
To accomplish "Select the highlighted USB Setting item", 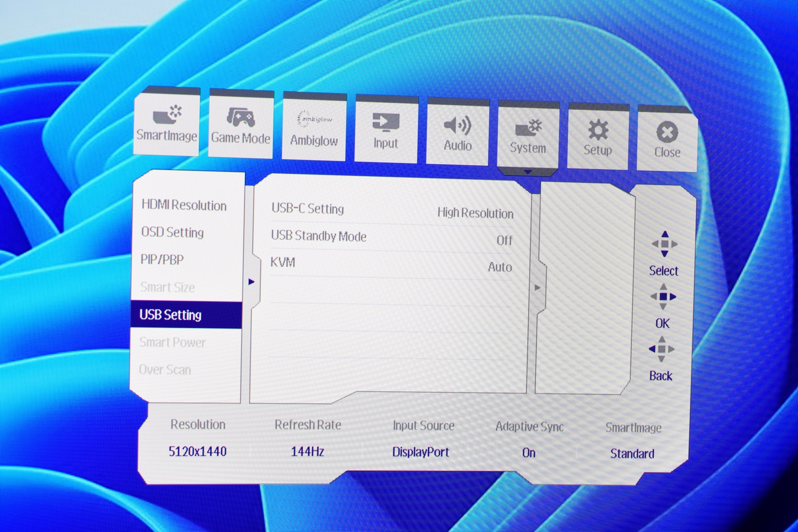I will (186, 315).
